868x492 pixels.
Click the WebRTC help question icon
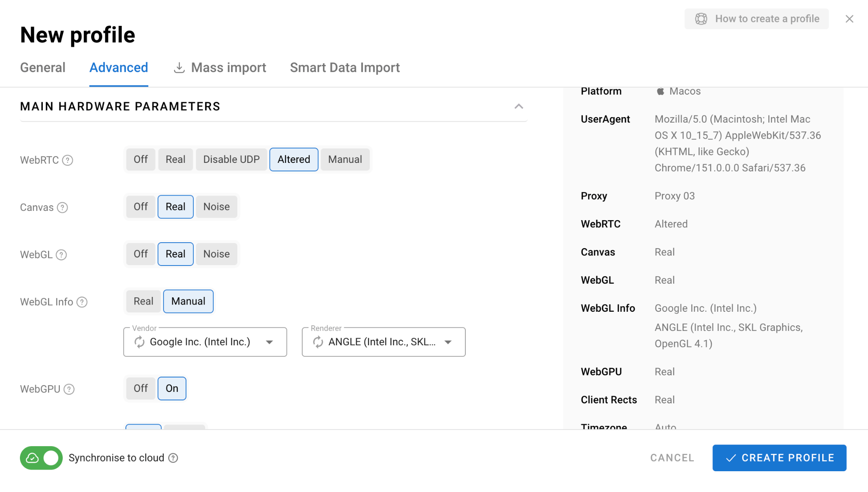click(x=67, y=160)
